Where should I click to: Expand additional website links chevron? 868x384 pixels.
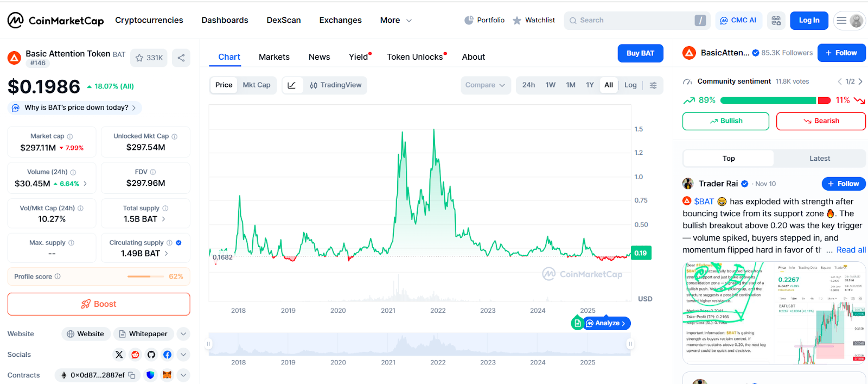pyautogui.click(x=183, y=334)
